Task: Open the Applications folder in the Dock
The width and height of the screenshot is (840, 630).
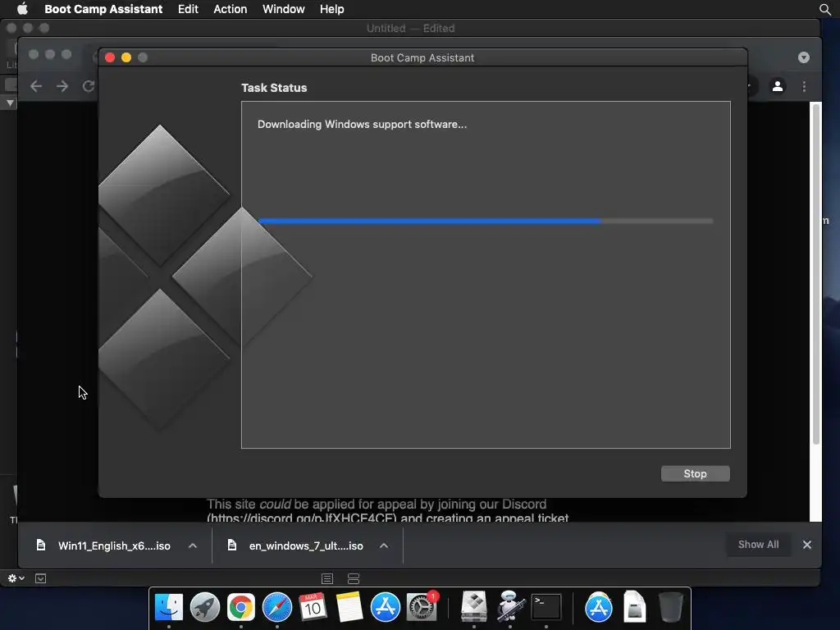Action: point(598,607)
